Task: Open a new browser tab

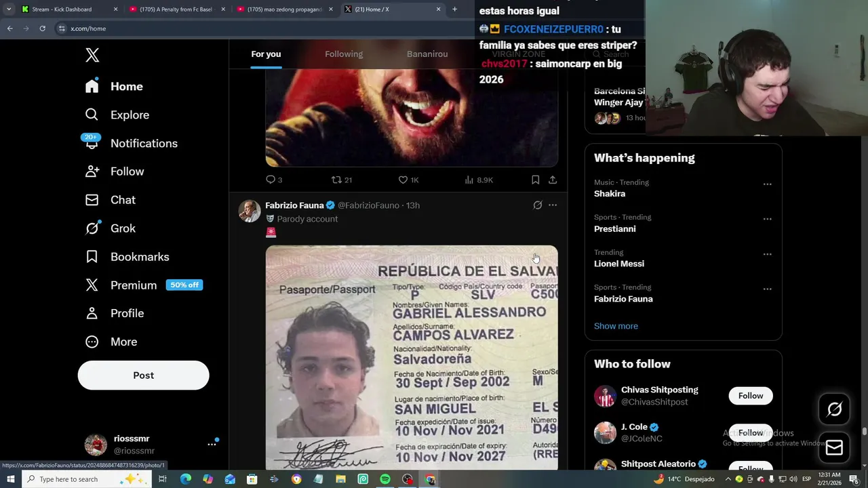Action: click(454, 9)
